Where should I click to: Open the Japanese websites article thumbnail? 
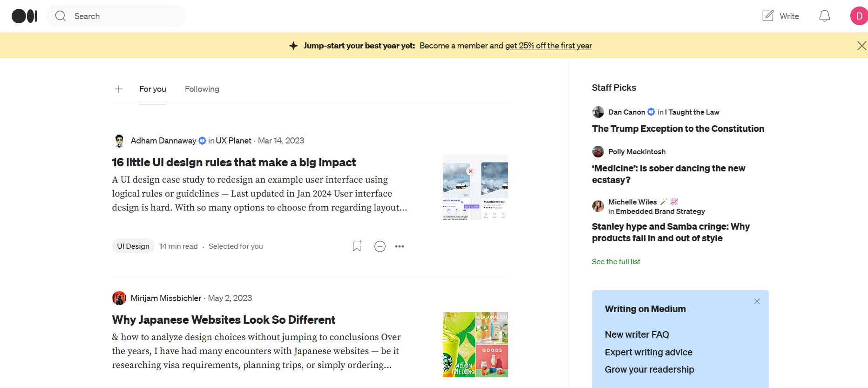[475, 345]
